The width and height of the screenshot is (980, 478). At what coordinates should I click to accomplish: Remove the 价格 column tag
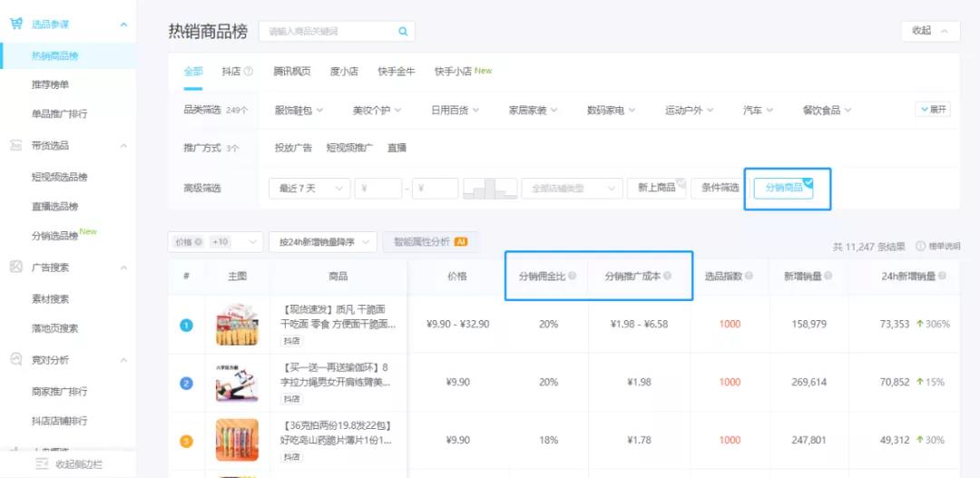tap(198, 242)
